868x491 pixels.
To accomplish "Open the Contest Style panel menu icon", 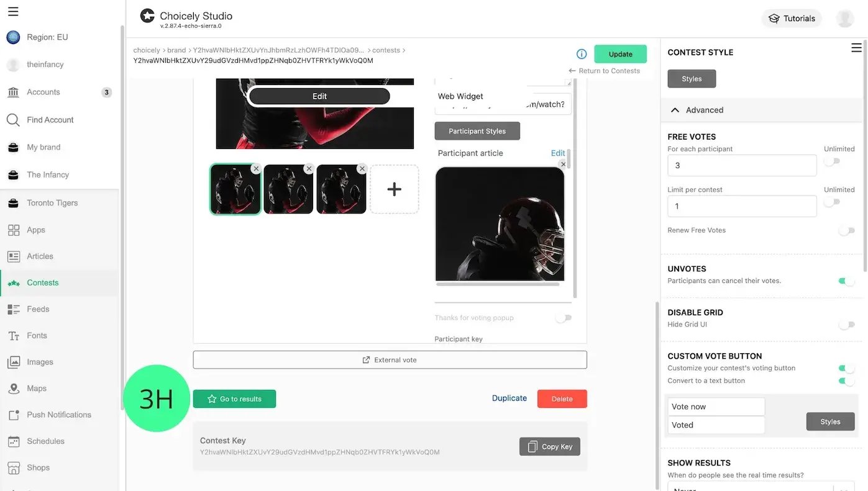I will pos(856,48).
